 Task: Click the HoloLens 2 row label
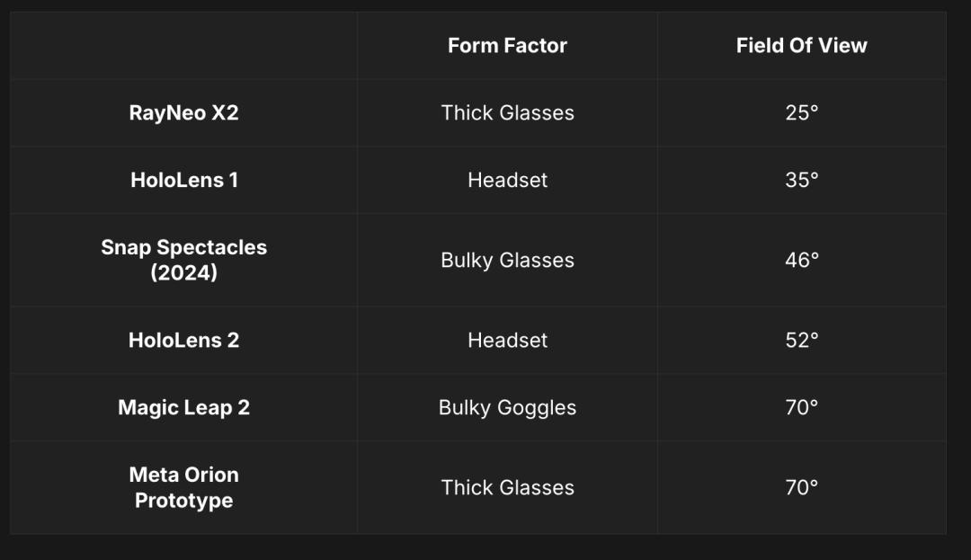coord(183,340)
